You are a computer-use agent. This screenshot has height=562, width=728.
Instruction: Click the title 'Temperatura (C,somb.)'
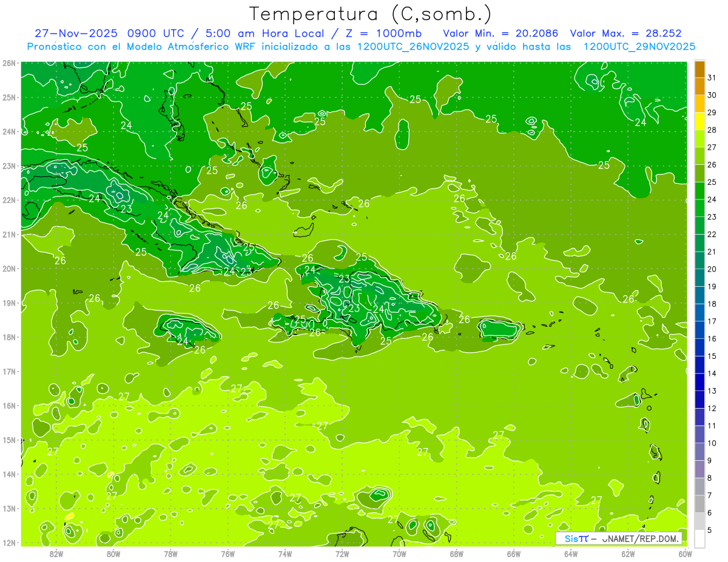(370, 15)
